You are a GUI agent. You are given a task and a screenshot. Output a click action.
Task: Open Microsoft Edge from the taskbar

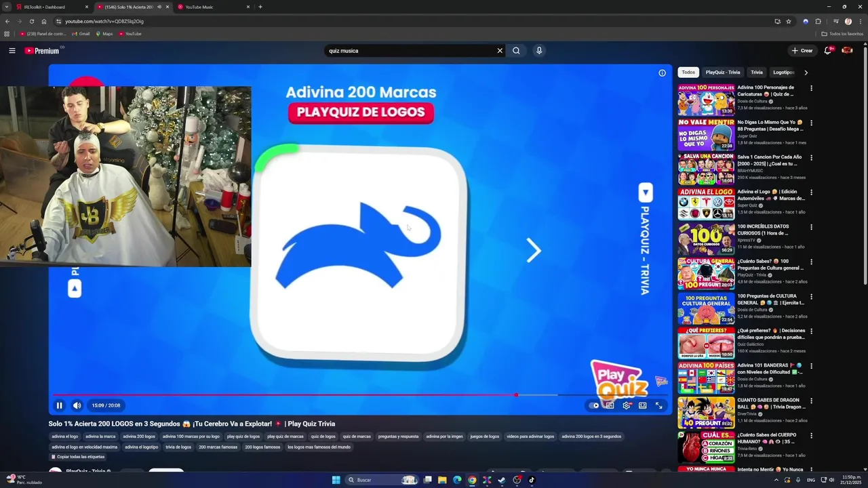tap(457, 480)
